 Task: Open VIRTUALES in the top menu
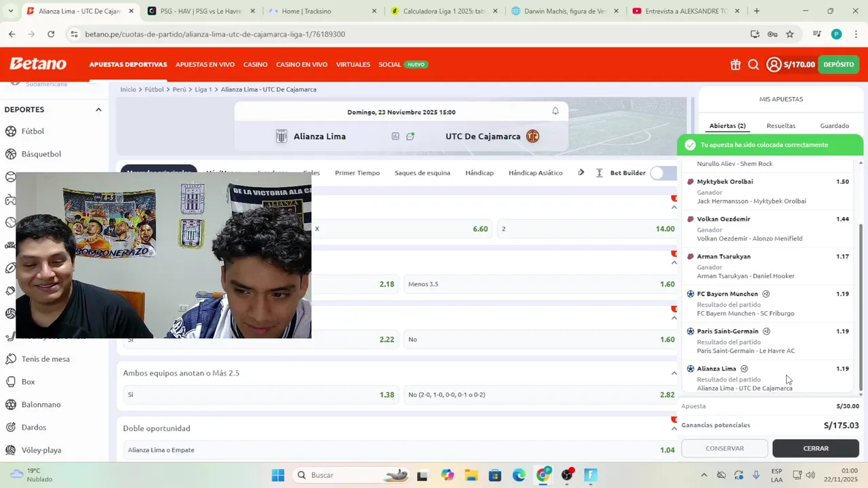click(x=353, y=64)
